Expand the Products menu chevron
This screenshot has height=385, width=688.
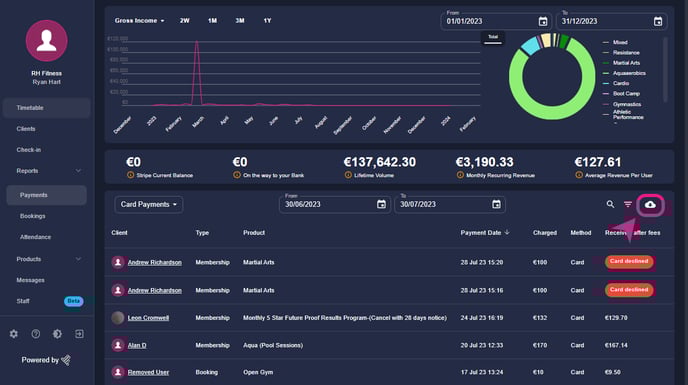(x=78, y=259)
